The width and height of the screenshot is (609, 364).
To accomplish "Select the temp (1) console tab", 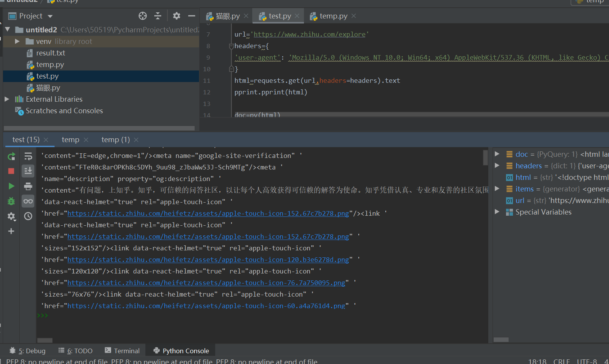I will (x=116, y=139).
